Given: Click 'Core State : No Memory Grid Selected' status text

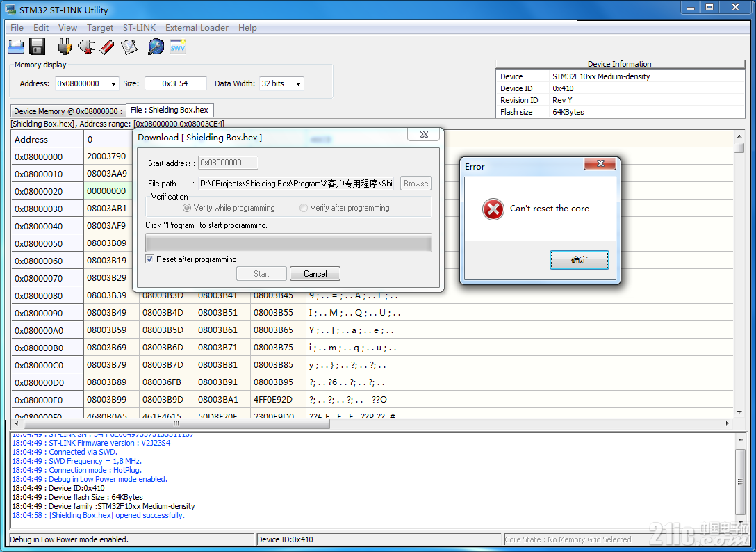Looking at the screenshot, I should pos(568,539).
